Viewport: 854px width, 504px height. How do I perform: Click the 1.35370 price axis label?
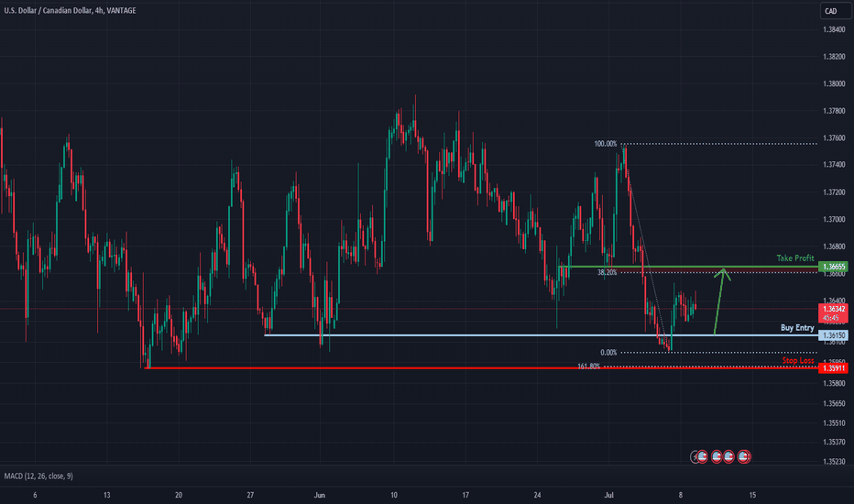(x=834, y=442)
